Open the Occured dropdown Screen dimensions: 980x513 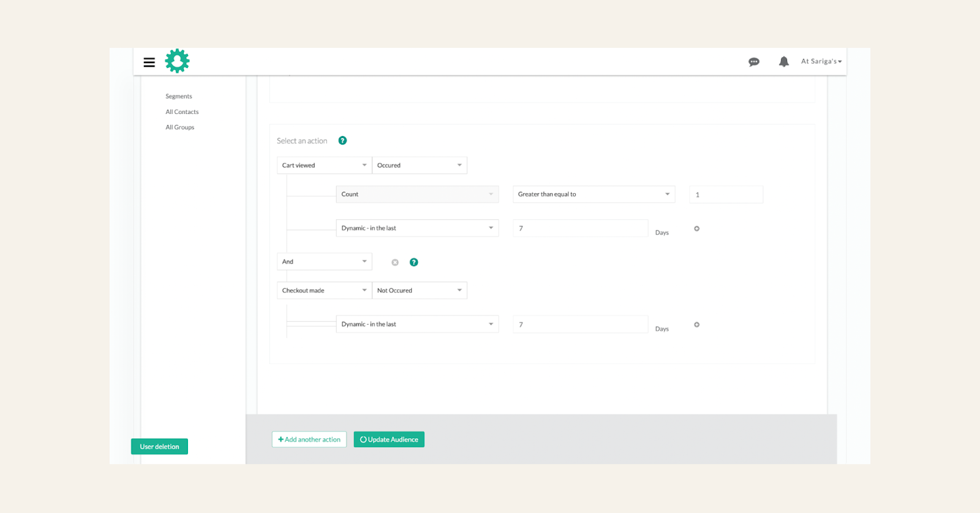tap(420, 165)
